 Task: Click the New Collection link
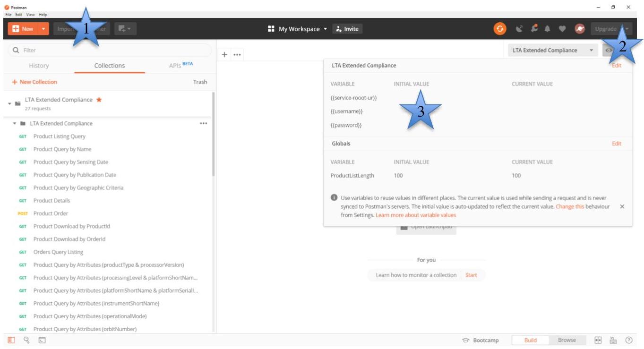click(34, 82)
